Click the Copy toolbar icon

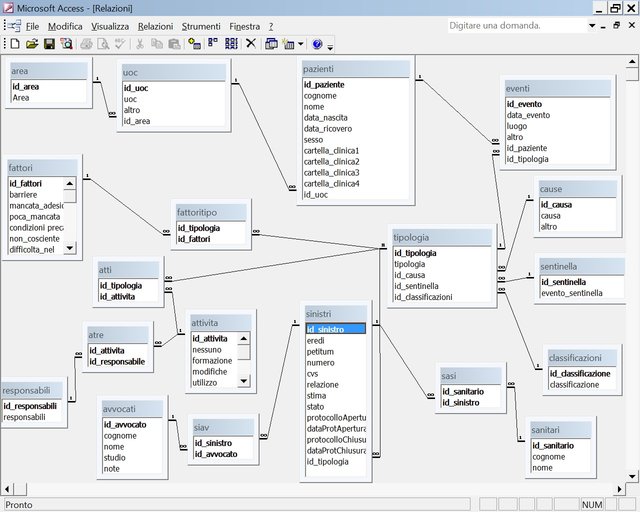[x=157, y=44]
